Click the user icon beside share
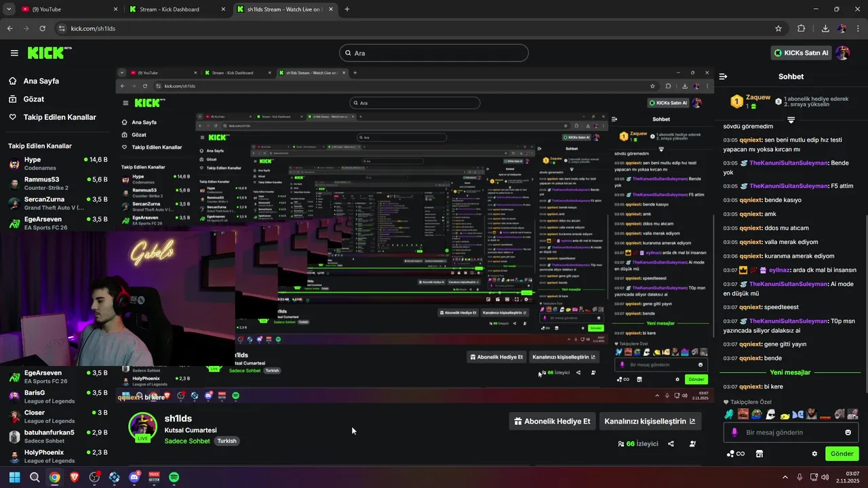 pyautogui.click(x=692, y=444)
